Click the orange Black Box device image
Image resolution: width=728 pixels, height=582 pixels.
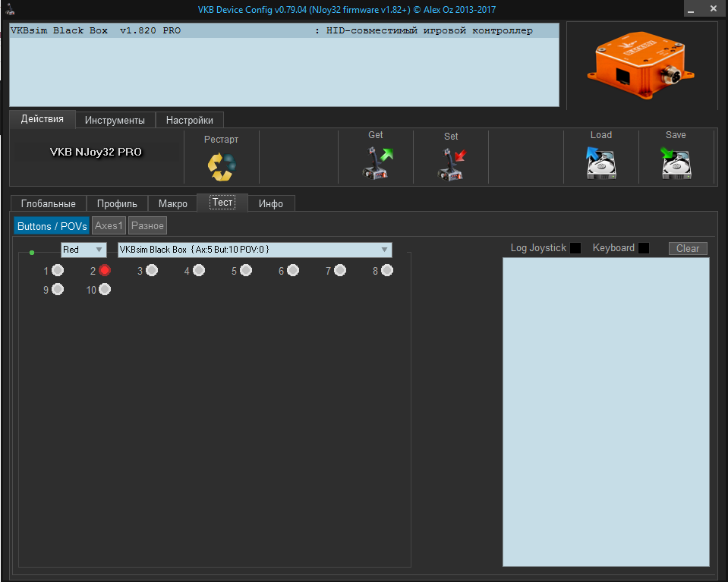click(x=641, y=65)
